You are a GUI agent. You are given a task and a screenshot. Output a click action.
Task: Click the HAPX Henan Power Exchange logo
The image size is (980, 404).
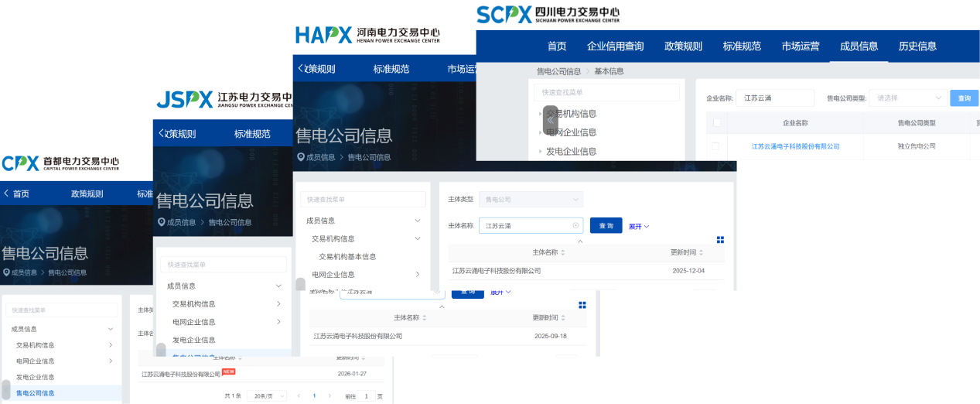(367, 35)
